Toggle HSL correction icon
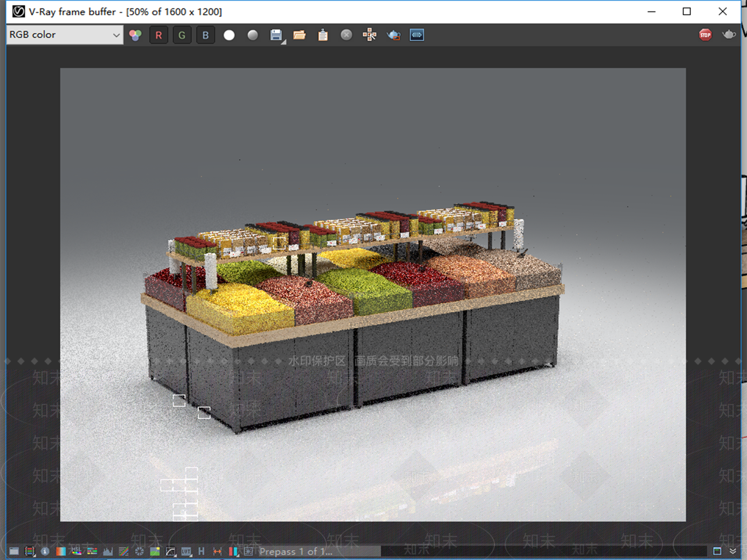Image resolution: width=747 pixels, height=560 pixels. [77, 551]
